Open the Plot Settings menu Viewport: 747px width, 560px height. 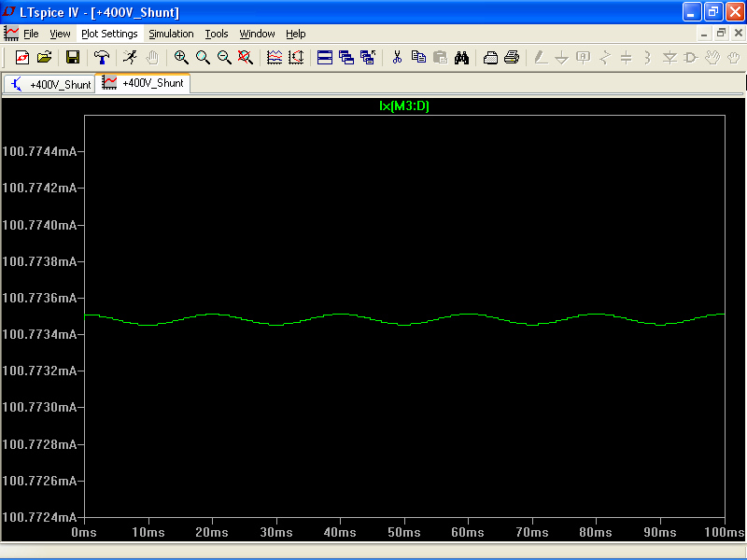[109, 34]
